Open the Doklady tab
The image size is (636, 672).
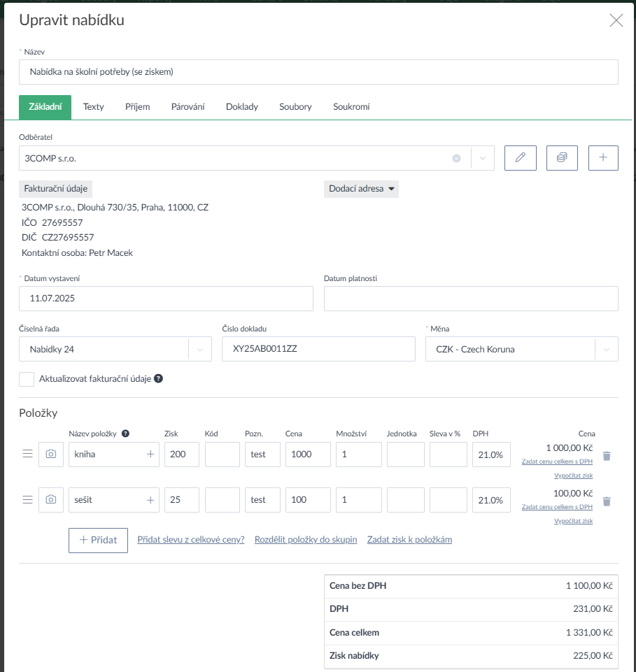[x=242, y=107]
